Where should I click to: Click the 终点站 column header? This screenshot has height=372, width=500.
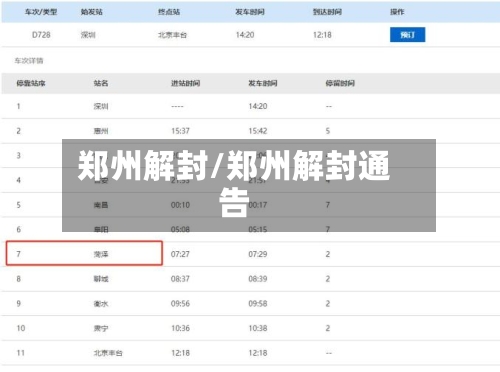point(169,12)
